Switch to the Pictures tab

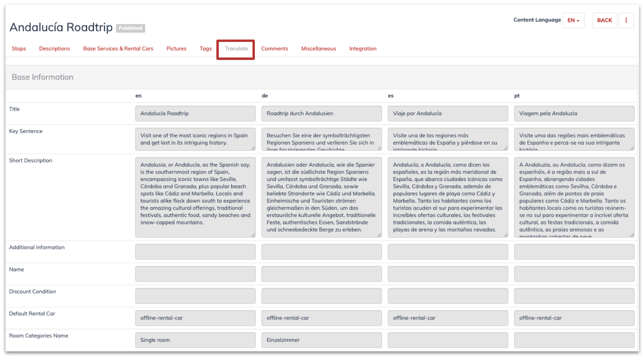click(x=176, y=49)
